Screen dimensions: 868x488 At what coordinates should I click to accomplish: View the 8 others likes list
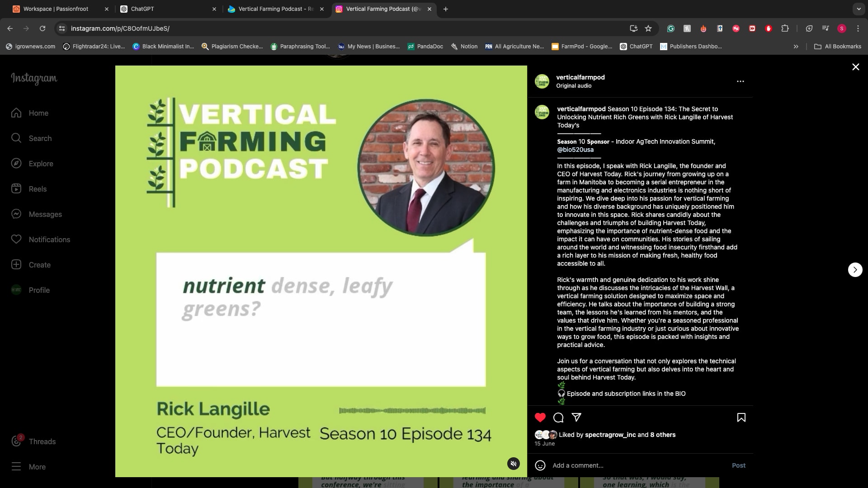coord(663,435)
